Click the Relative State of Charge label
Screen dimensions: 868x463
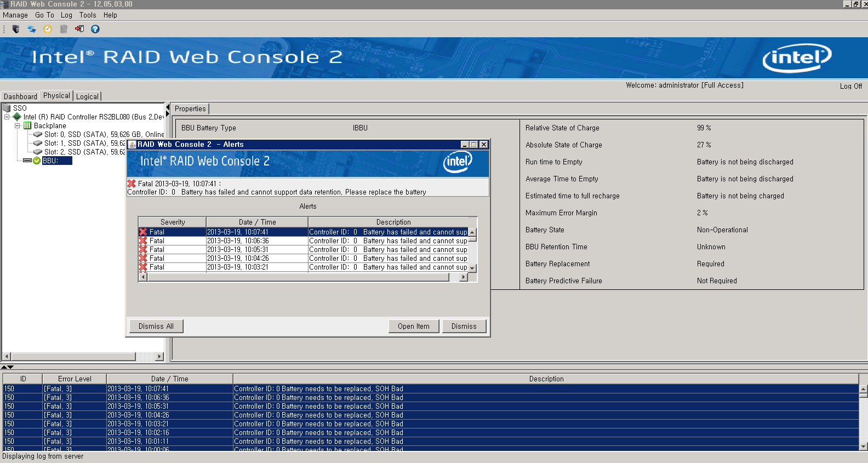pyautogui.click(x=562, y=128)
